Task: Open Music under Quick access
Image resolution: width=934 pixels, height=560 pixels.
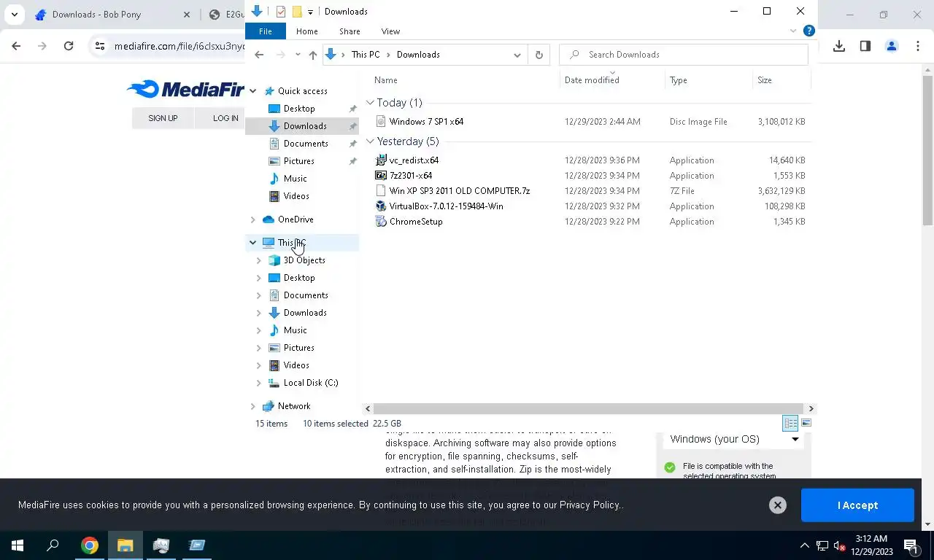Action: pos(295,179)
